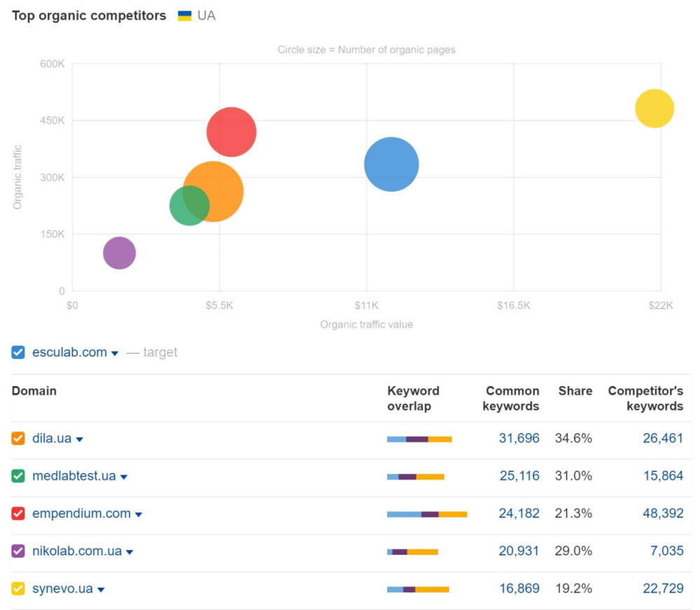Image resolution: width=700 pixels, height=610 pixels.
Task: Open common keywords count 20,931
Action: coord(519,551)
